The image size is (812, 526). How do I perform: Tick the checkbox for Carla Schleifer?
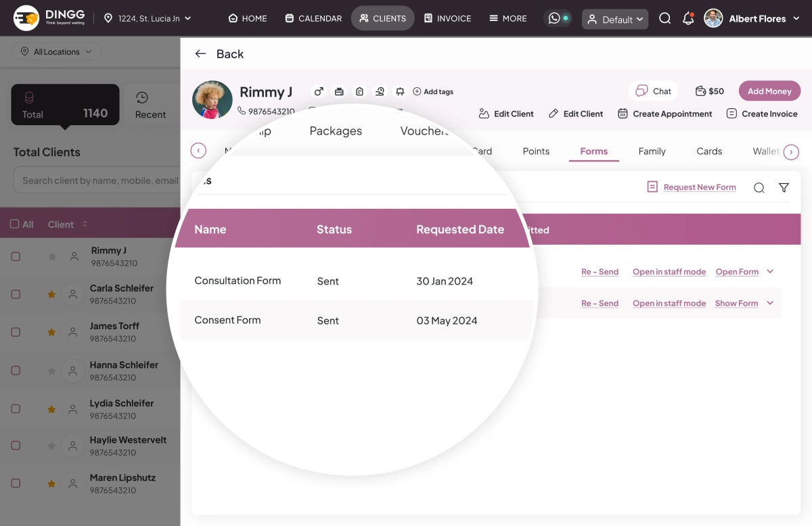[x=16, y=295]
